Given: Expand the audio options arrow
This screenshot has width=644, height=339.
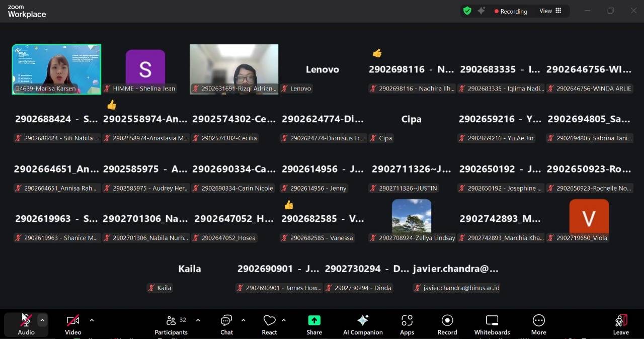Looking at the screenshot, I should tap(42, 320).
